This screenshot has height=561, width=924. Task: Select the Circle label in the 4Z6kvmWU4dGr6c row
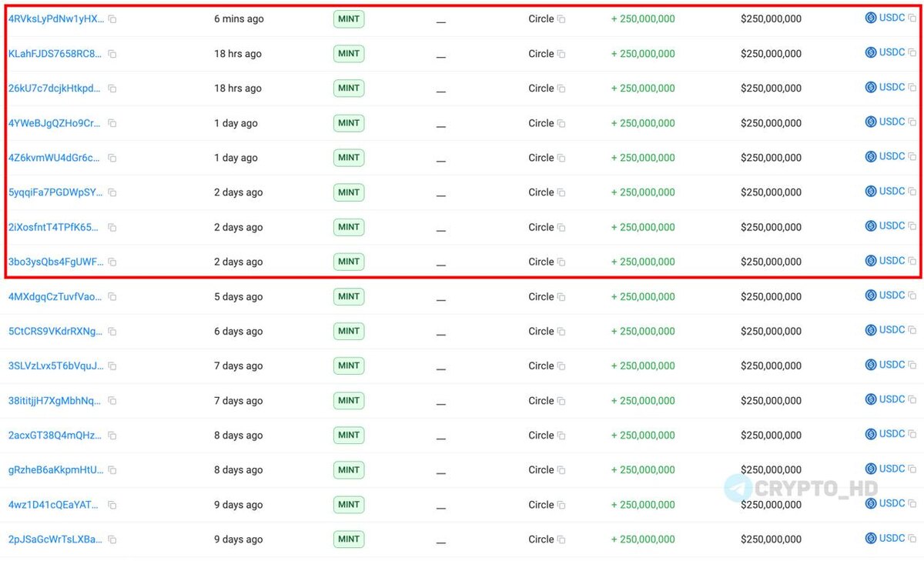click(x=541, y=158)
